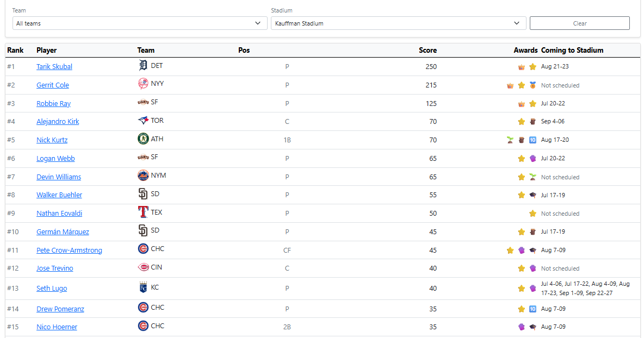Click the star award icon in Nathan Eovaldi's row
The width and height of the screenshot is (644, 338).
click(532, 214)
